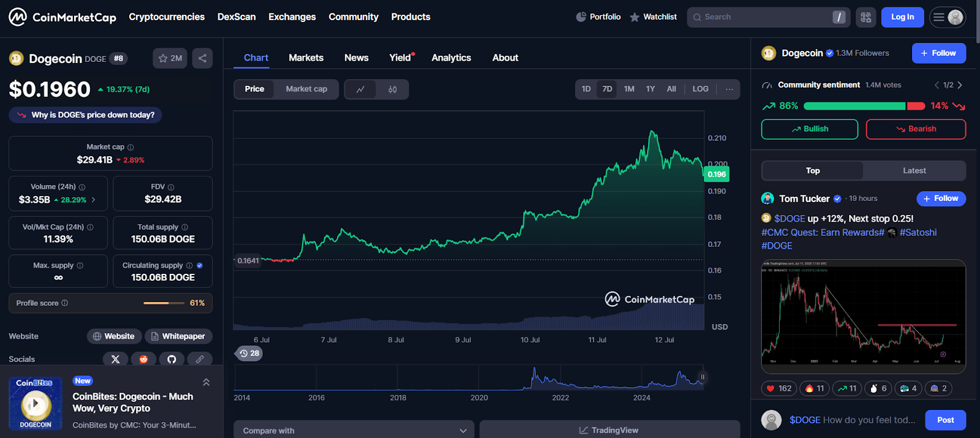Click the money bag reaction 6
980x438 pixels.
click(x=878, y=388)
